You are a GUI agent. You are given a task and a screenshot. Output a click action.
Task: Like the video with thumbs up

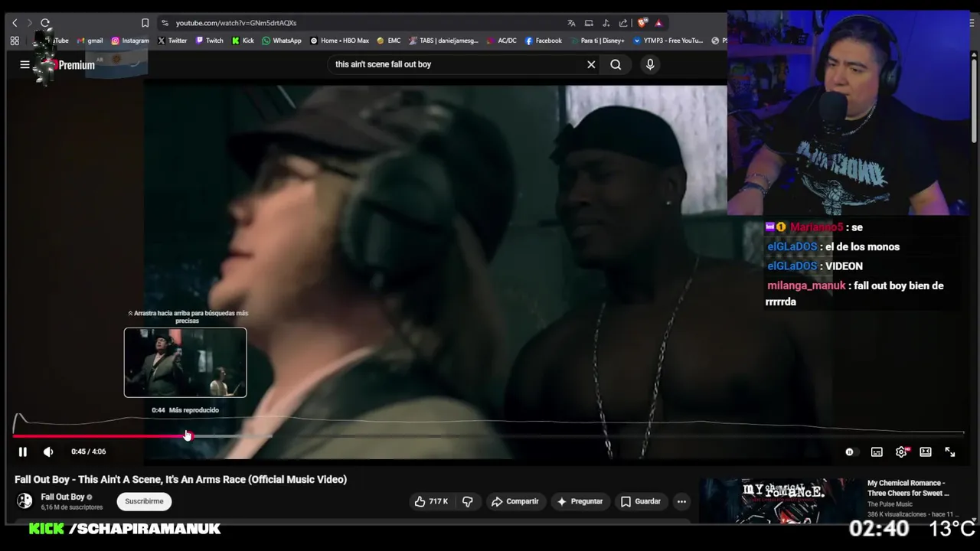[x=431, y=501]
